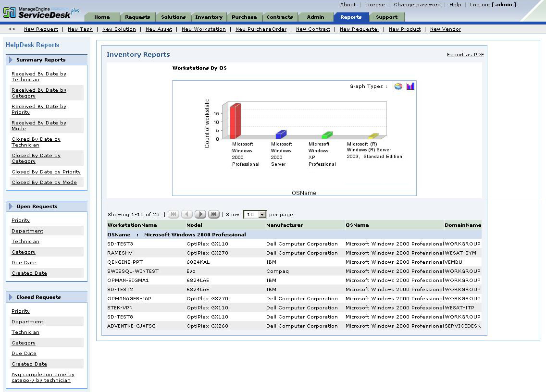
Task: Click the Evo model cell
Action: click(x=191, y=271)
